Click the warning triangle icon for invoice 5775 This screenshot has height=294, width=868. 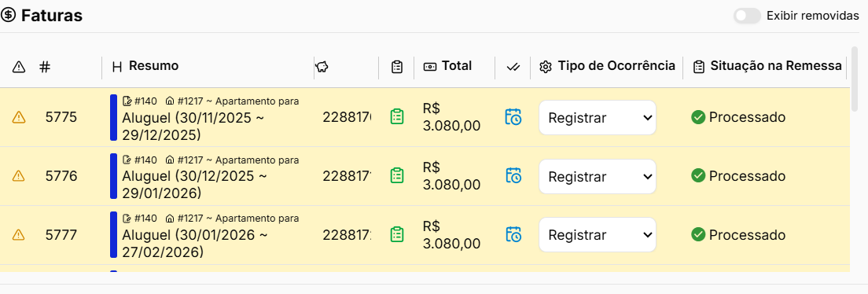click(x=19, y=117)
